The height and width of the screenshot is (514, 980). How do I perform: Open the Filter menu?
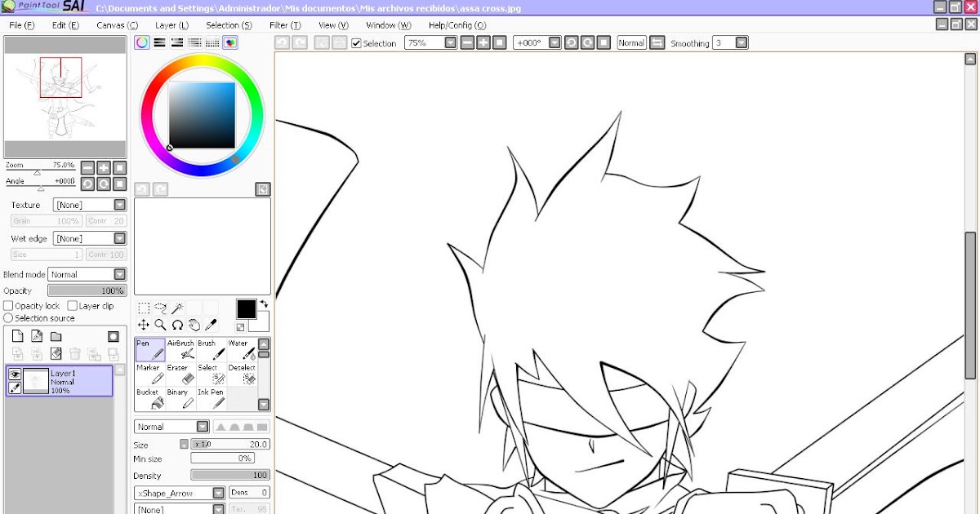[x=285, y=25]
